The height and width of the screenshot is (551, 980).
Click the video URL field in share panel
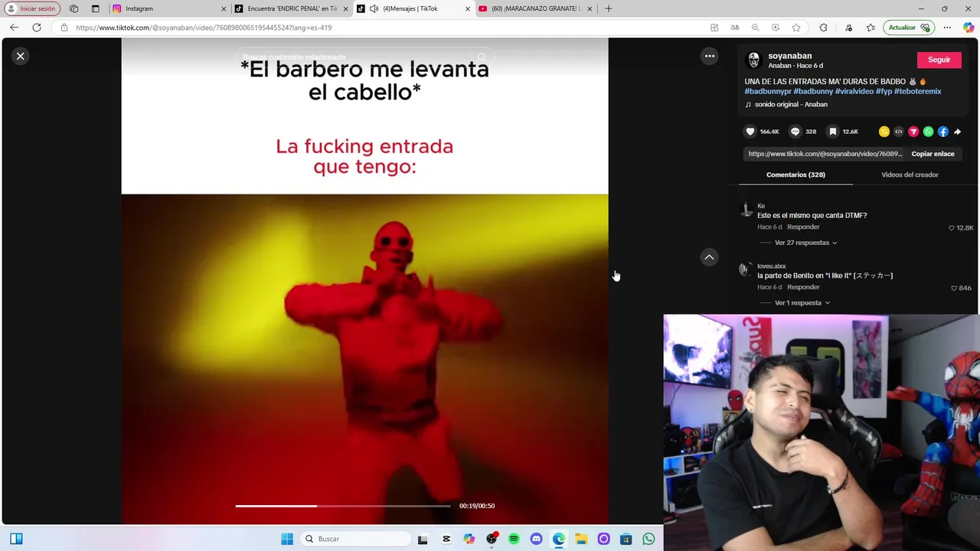tap(825, 154)
